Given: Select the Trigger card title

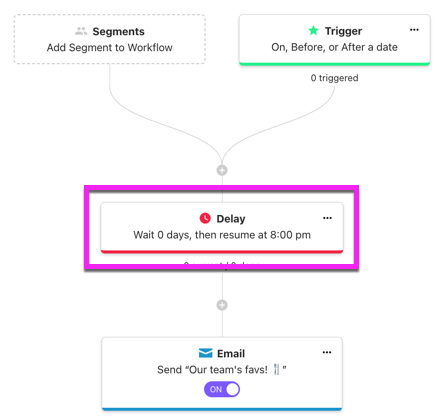Looking at the screenshot, I should click(343, 31).
